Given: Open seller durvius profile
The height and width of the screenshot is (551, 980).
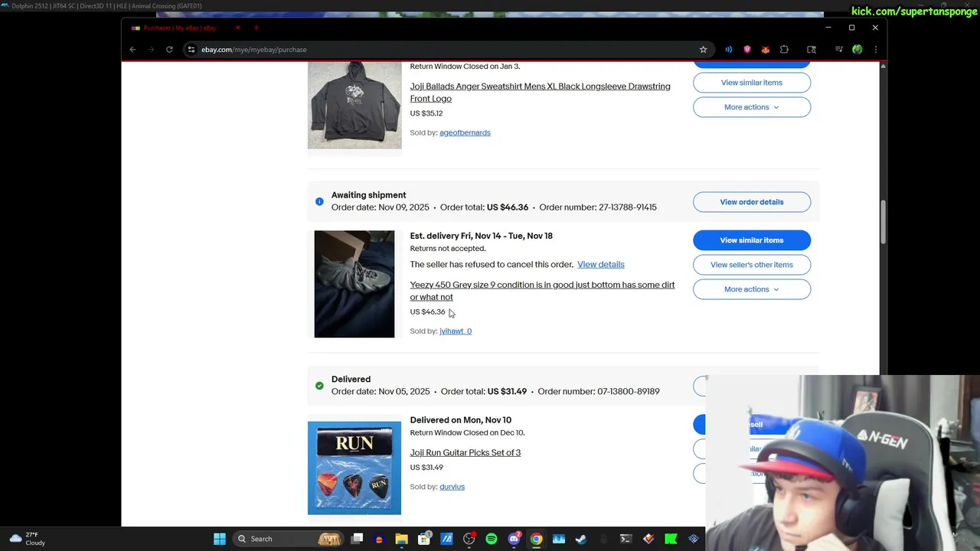Looking at the screenshot, I should click(452, 487).
